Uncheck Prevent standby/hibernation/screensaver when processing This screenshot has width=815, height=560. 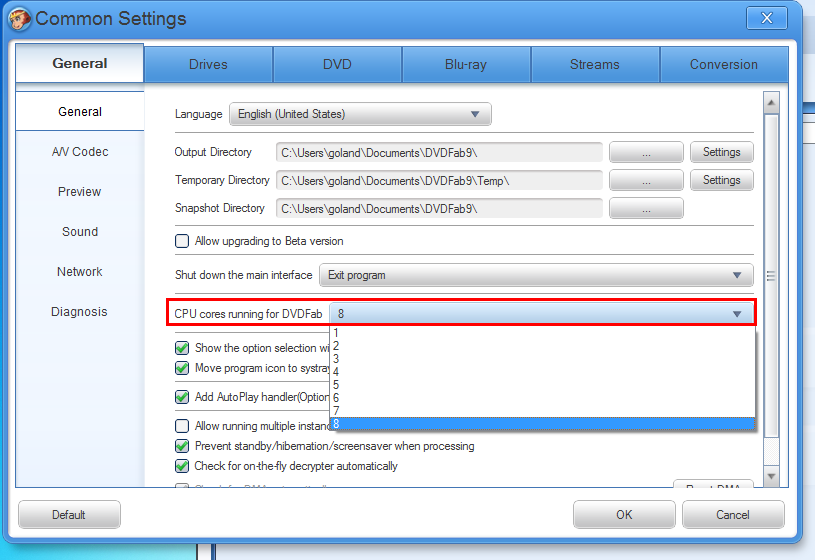(x=182, y=446)
